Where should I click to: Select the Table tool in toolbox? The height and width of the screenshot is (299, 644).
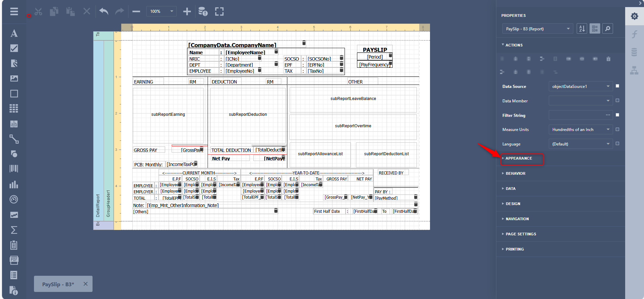point(14,108)
